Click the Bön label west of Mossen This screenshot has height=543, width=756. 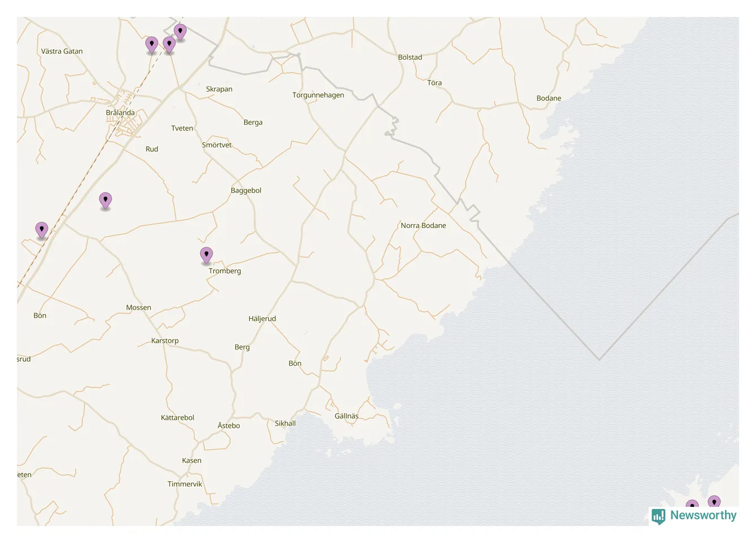pyautogui.click(x=40, y=316)
